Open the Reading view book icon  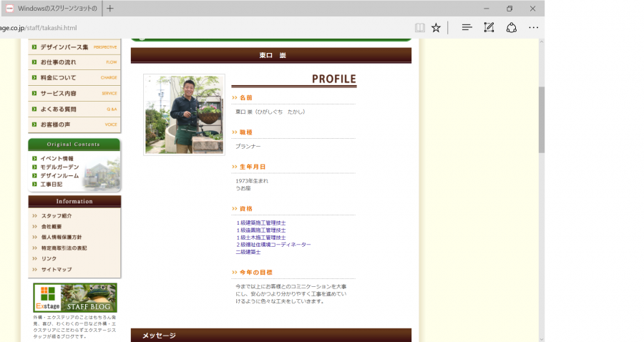click(420, 28)
